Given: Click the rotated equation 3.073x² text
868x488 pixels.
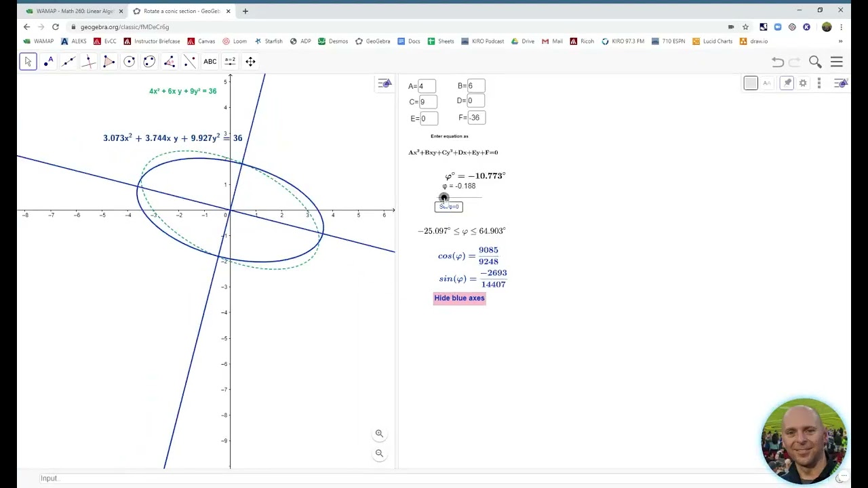Looking at the screenshot, I should pyautogui.click(x=172, y=138).
